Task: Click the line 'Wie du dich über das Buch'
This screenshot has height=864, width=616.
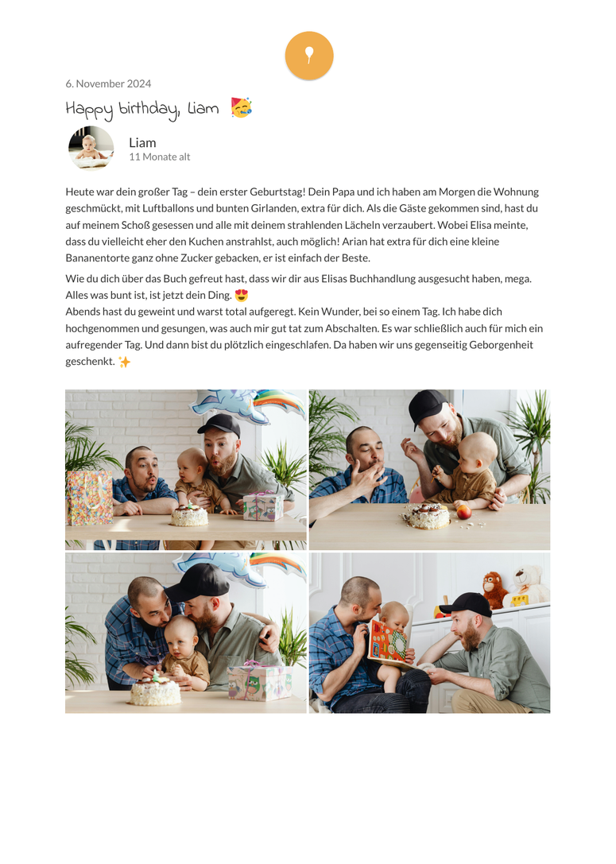Action: [299, 279]
